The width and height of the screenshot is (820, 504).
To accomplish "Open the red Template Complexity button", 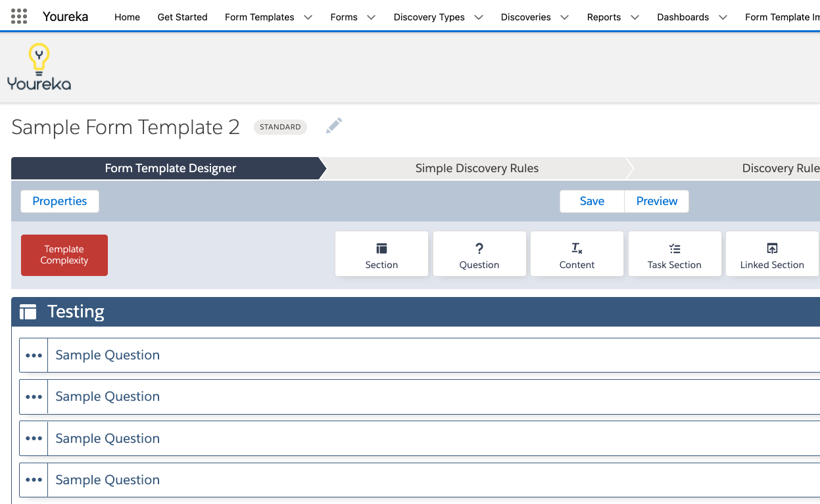I will (x=64, y=255).
